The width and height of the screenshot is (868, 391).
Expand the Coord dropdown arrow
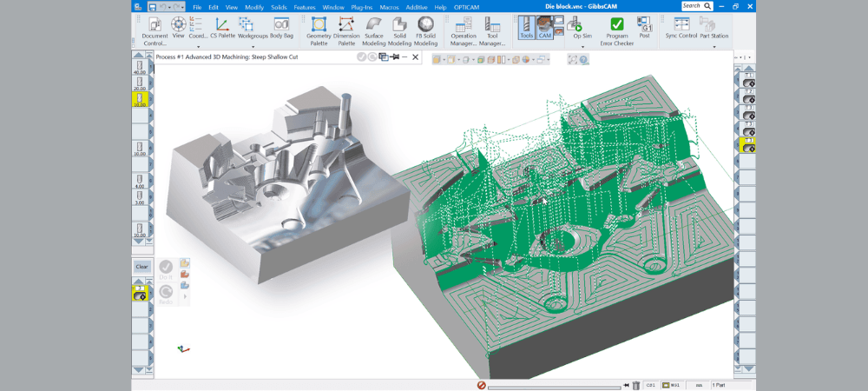[x=198, y=47]
